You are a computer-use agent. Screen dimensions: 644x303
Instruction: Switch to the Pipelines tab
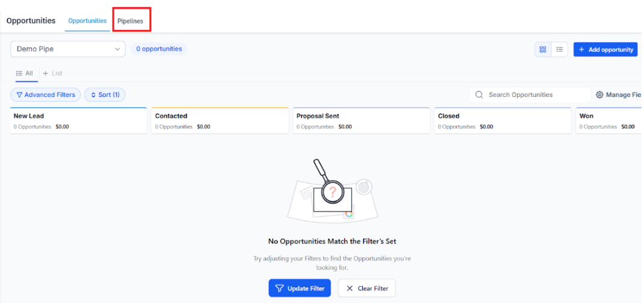pos(131,21)
